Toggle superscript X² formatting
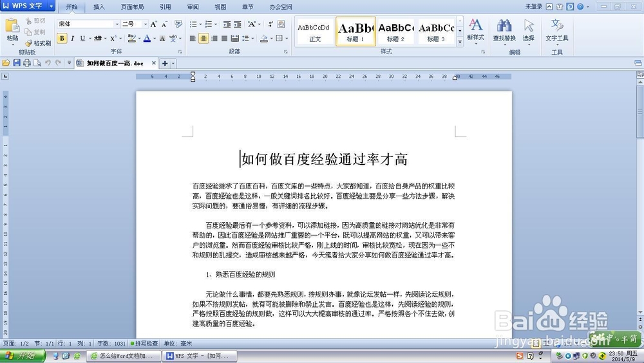644x363 pixels. (113, 39)
